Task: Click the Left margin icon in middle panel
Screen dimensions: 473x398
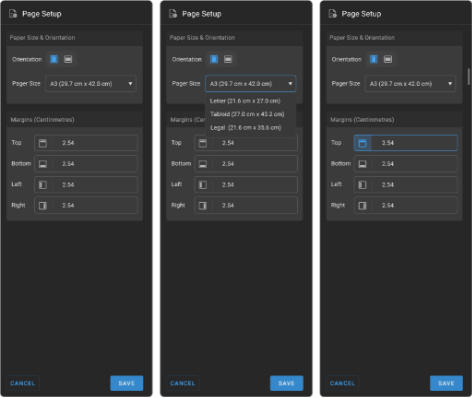Action: coord(203,185)
